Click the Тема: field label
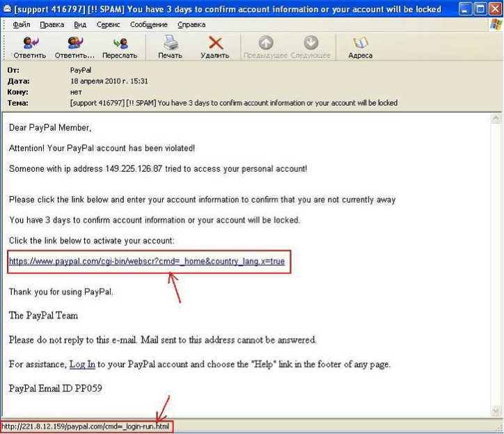Image resolution: width=504 pixels, height=434 pixels. (x=17, y=103)
